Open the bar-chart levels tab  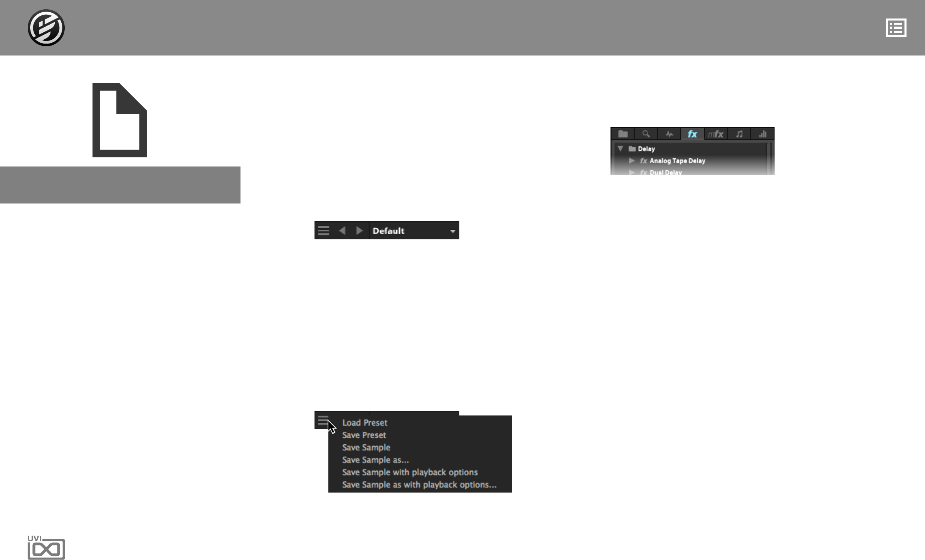[763, 134]
